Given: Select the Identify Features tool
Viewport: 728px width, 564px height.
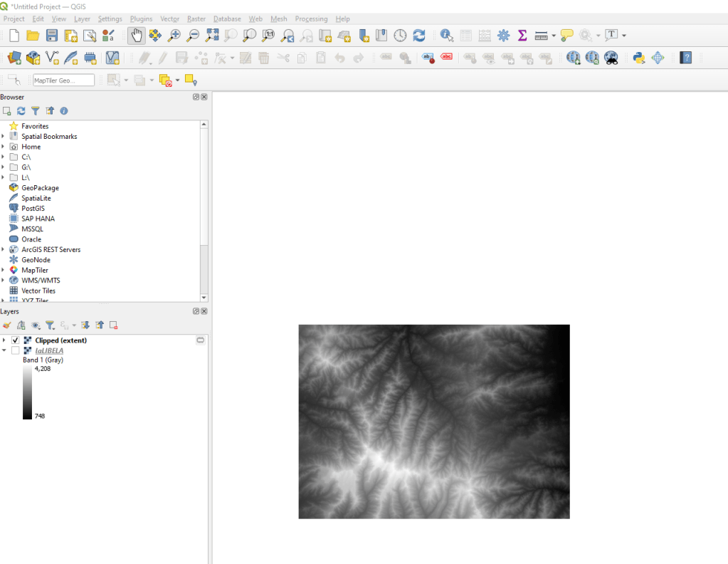Looking at the screenshot, I should coord(447,35).
